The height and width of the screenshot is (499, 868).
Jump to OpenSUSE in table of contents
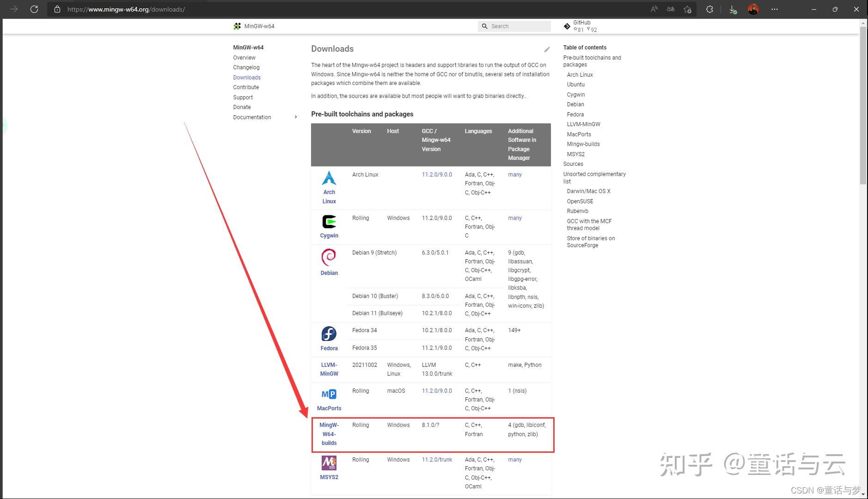[x=580, y=201]
